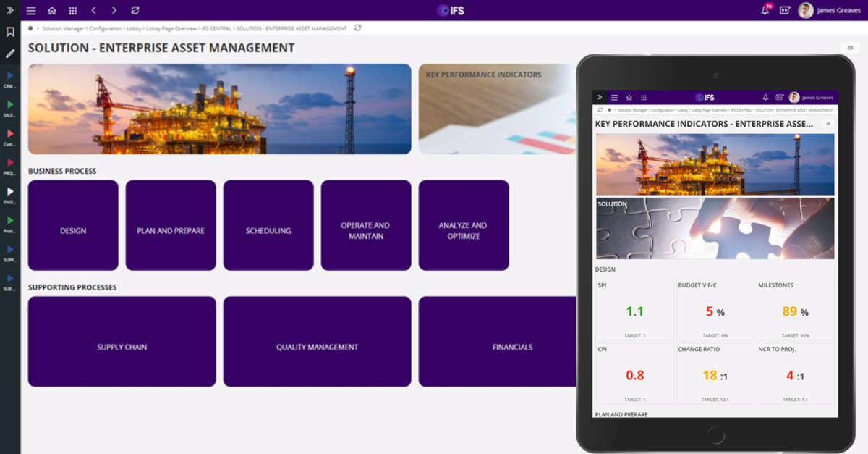Click the back navigation chevron

point(93,10)
